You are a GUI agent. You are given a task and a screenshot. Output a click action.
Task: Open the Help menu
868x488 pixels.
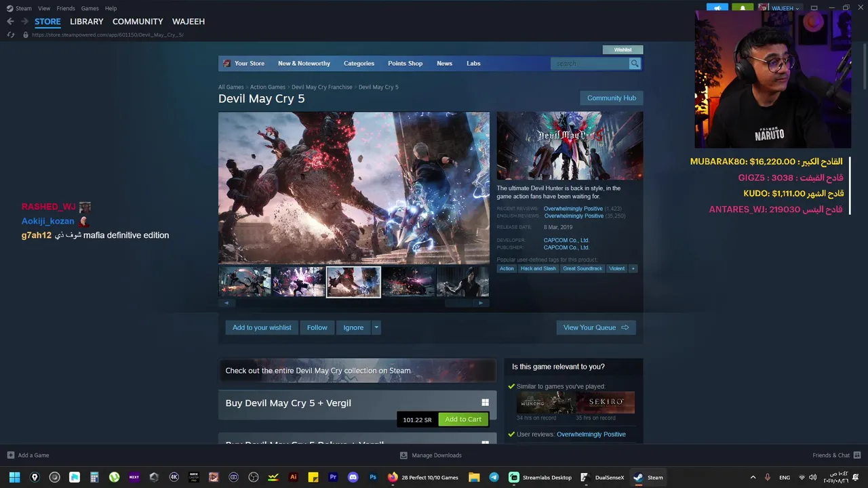pos(111,8)
